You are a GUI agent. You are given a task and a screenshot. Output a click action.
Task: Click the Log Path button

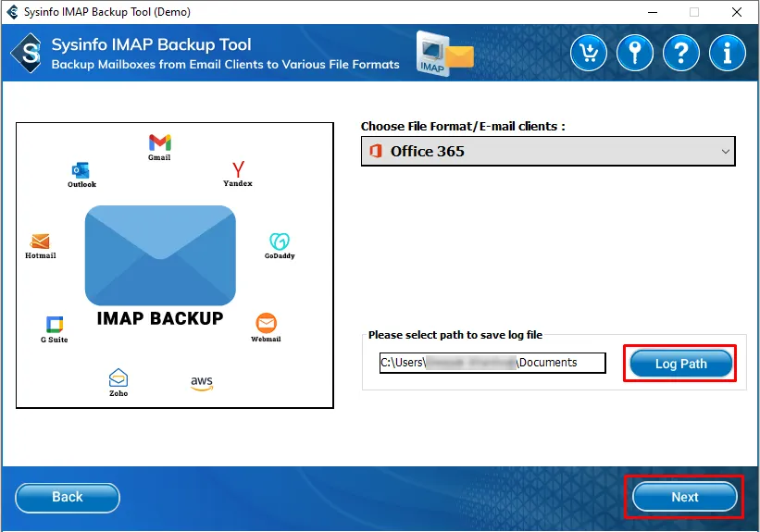pos(680,364)
